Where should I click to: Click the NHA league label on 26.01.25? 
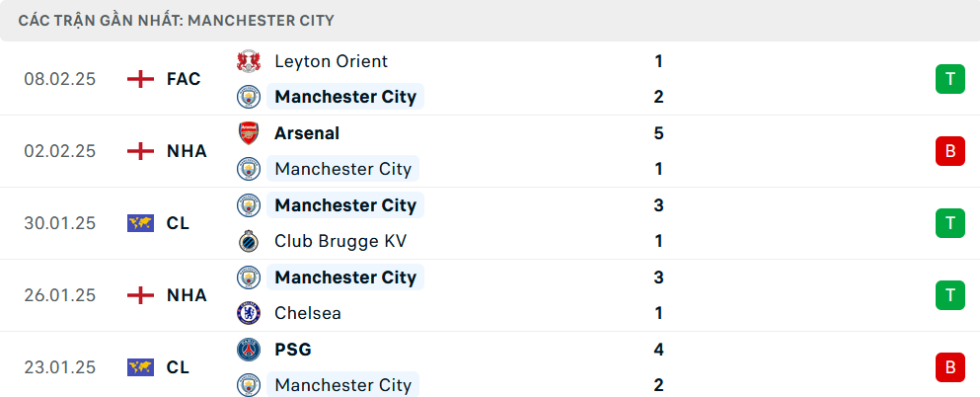(187, 295)
